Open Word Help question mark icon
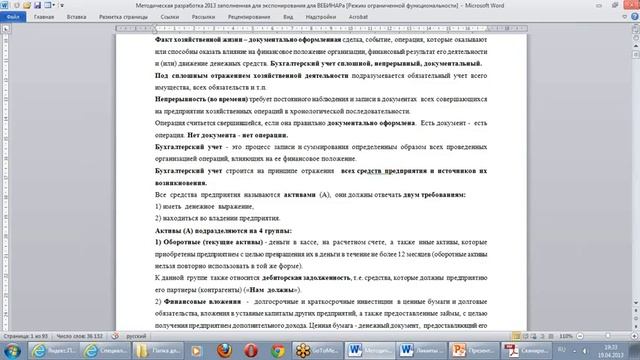Image resolution: width=640 pixels, height=360 pixels. (x=635, y=17)
